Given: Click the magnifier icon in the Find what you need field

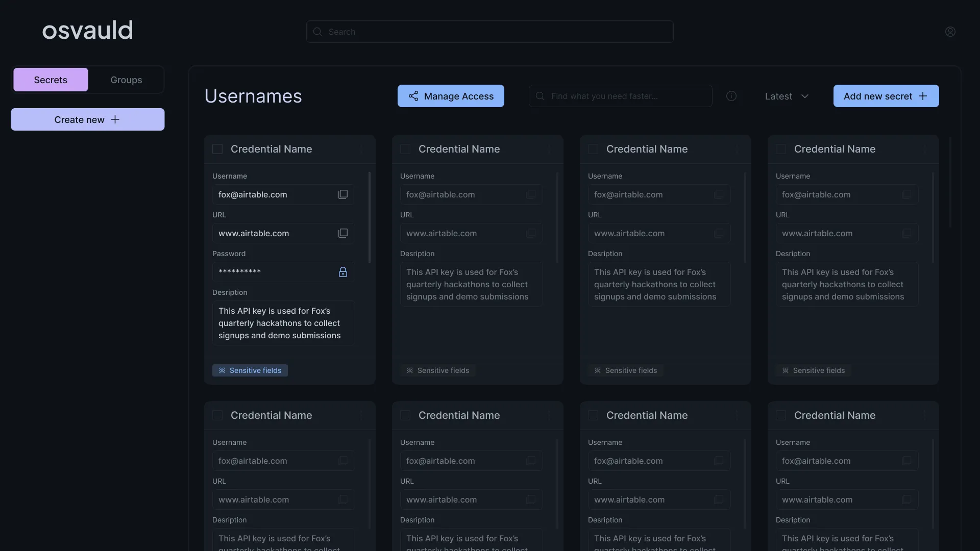Looking at the screenshot, I should 540,96.
